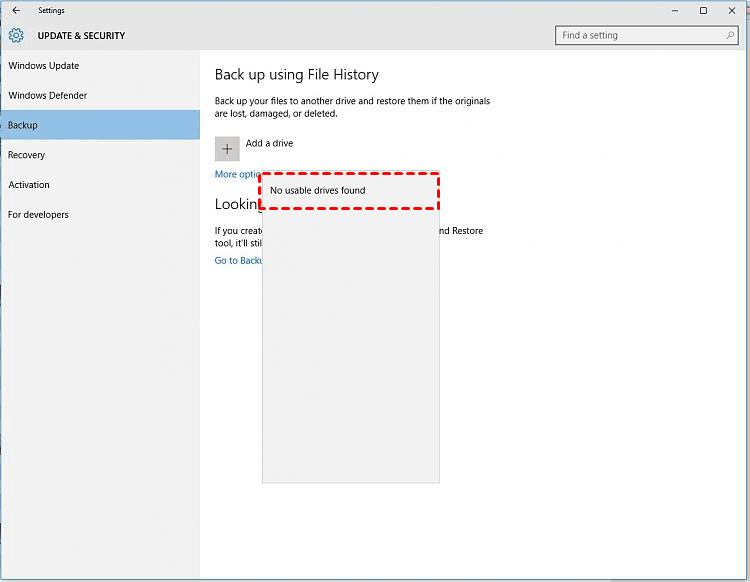Focus the Find a setting search box
750x582 pixels.
640,36
